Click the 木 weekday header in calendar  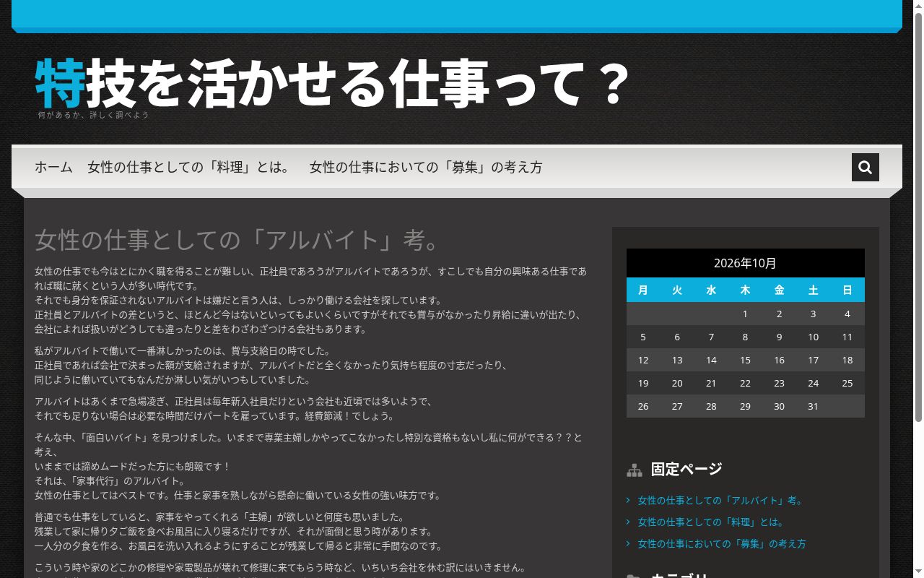[x=745, y=290]
